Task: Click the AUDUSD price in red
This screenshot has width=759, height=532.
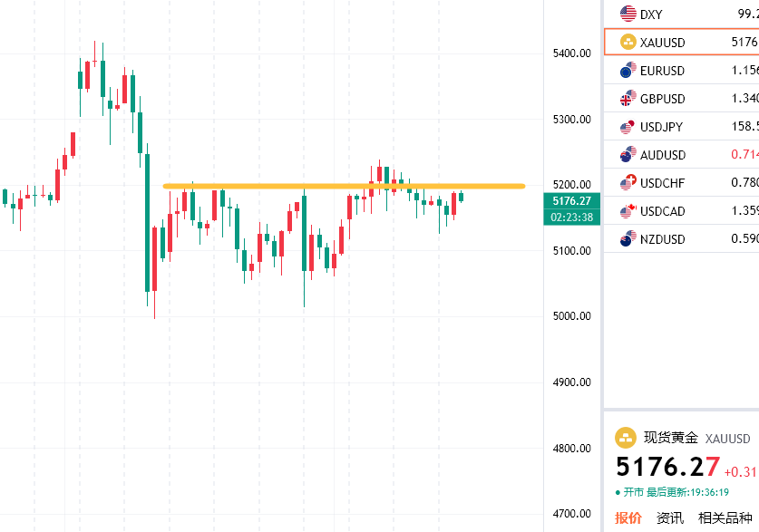Action: tap(744, 155)
